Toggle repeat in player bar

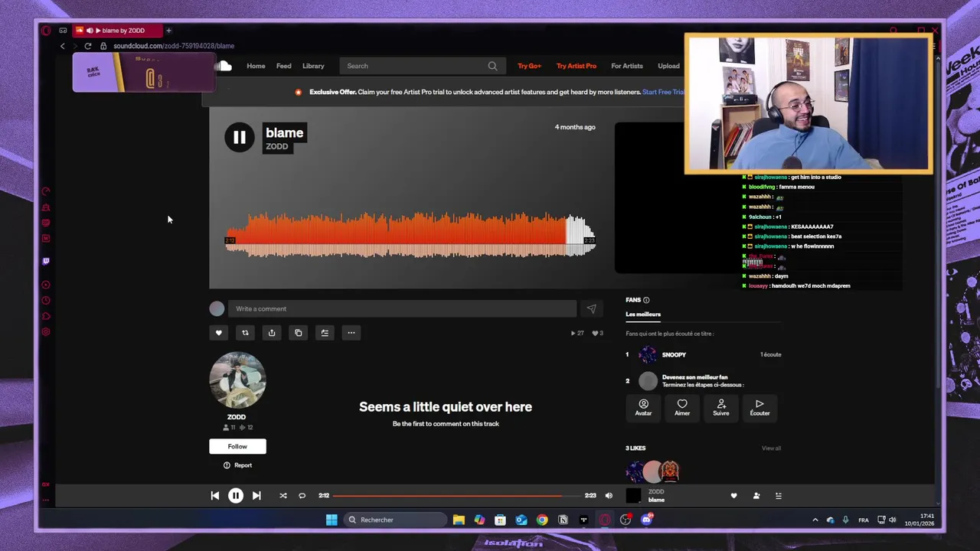302,496
